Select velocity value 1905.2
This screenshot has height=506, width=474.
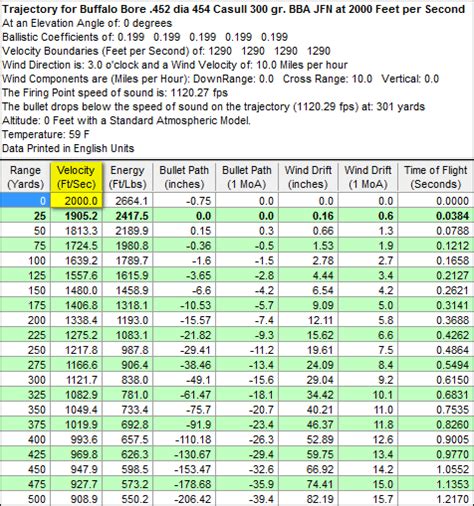76,216
